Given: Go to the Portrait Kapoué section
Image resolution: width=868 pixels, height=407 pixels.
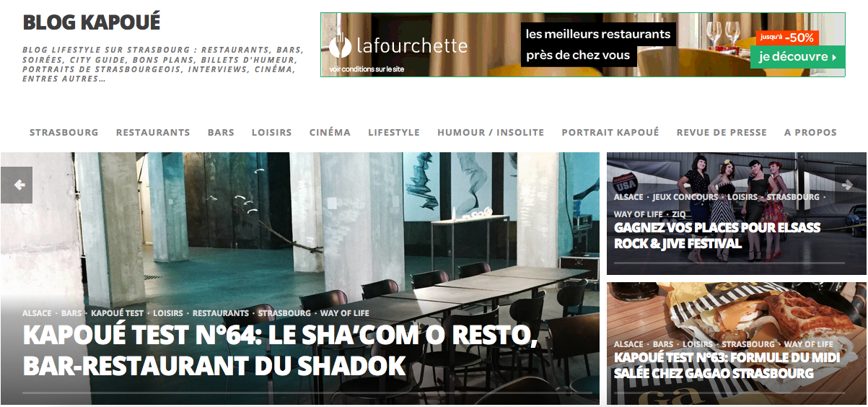Looking at the screenshot, I should (x=610, y=132).
